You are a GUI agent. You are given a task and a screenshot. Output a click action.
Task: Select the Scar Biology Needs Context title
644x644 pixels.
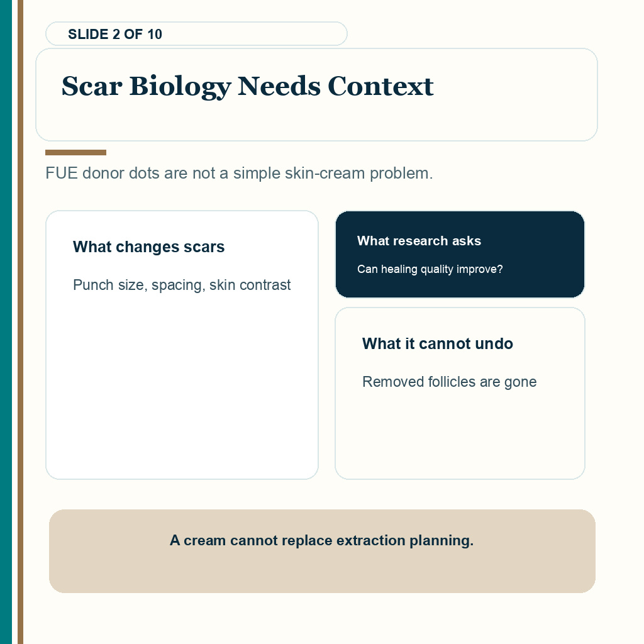247,86
